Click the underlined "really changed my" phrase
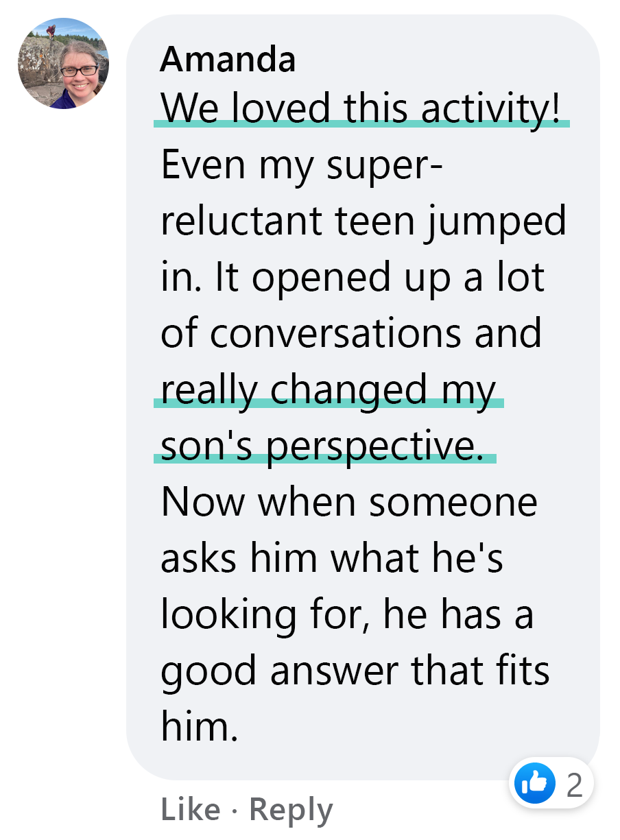620x840 pixels. coord(328,389)
